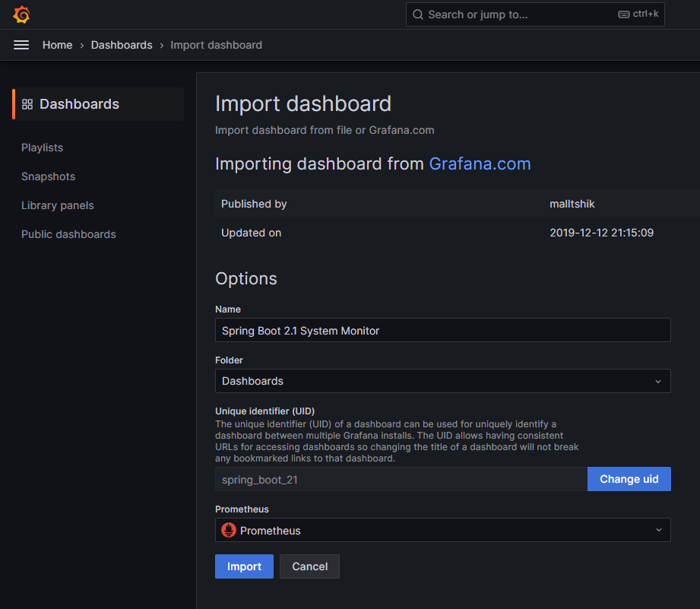Open Public dashboards in the sidebar
Viewport: 700px width, 609px height.
(68, 234)
